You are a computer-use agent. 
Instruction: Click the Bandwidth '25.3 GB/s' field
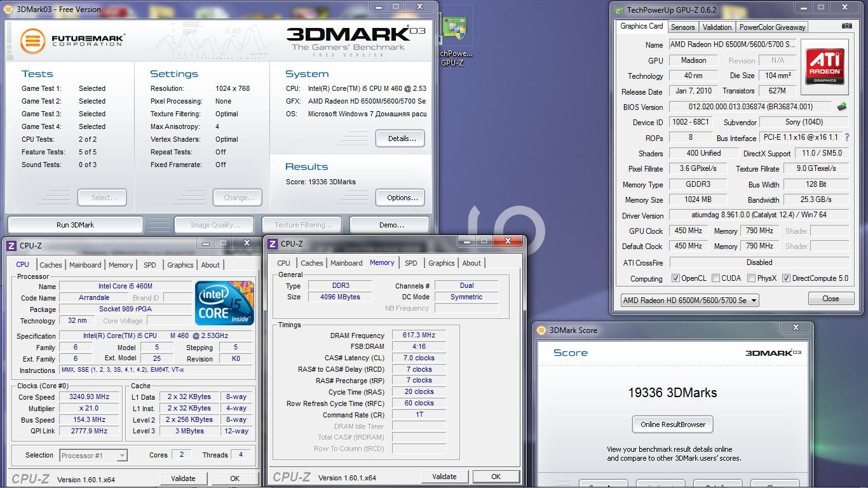tap(816, 200)
